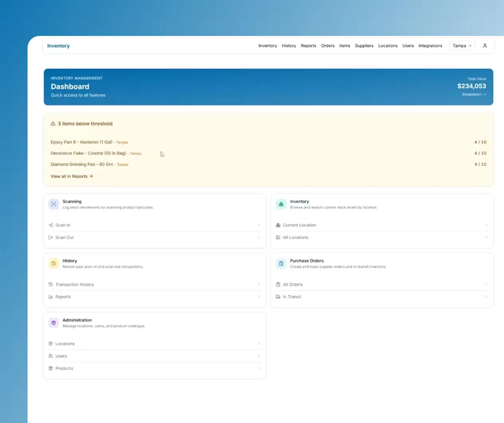Click the yellow History clock icon

click(x=53, y=264)
